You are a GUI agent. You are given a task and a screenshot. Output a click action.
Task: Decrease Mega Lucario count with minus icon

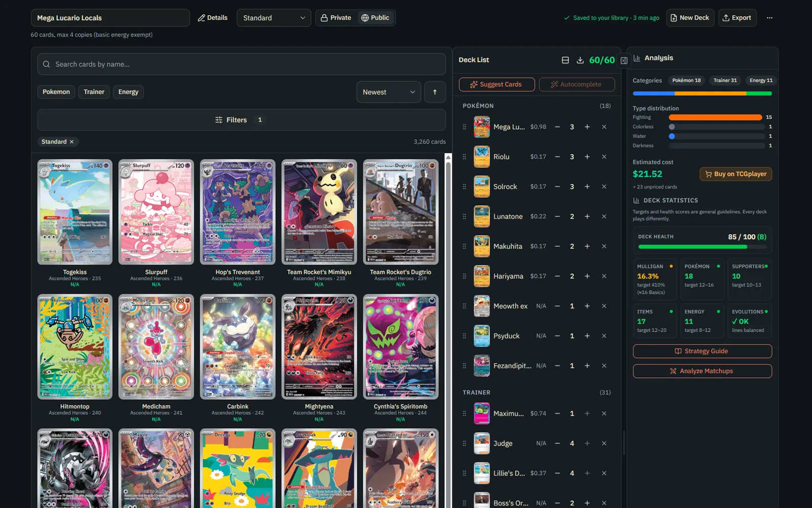(x=557, y=127)
